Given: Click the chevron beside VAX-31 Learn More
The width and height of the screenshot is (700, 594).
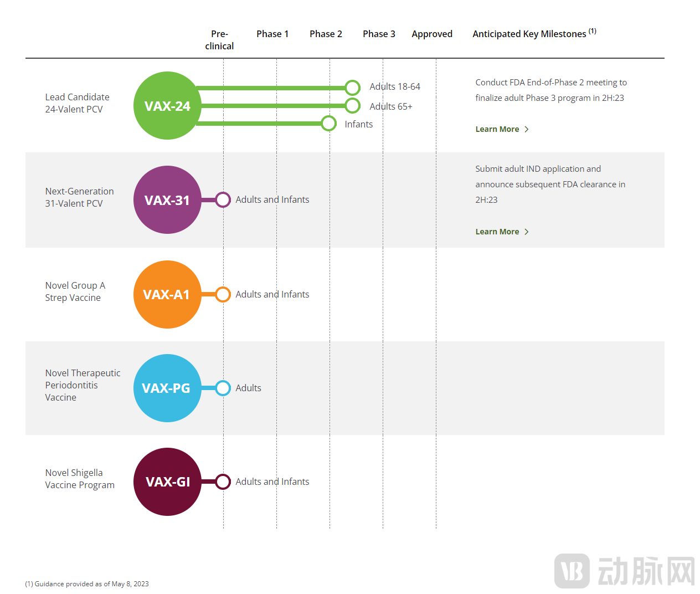Looking at the screenshot, I should (527, 232).
